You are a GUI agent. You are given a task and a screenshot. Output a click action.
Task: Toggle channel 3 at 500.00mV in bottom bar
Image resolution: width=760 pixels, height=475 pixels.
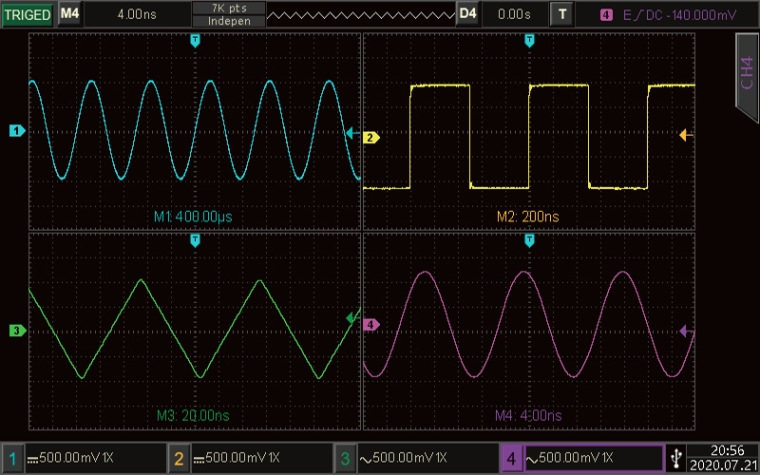[x=415, y=459]
